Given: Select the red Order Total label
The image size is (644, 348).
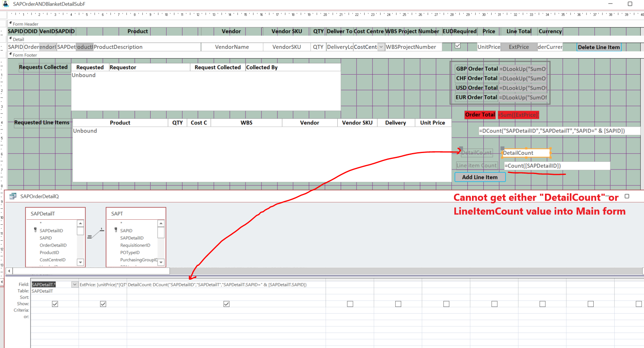Looking at the screenshot, I should pyautogui.click(x=480, y=115).
